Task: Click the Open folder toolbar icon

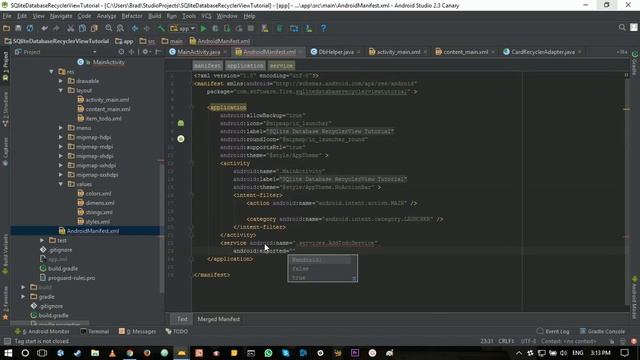Action: point(6,28)
